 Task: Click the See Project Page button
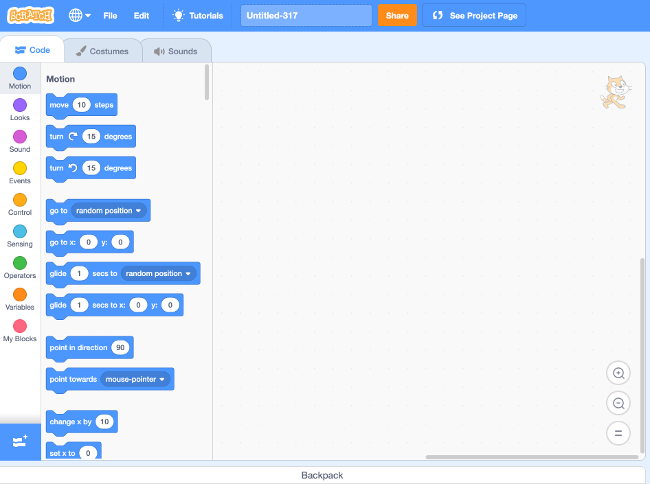(x=475, y=16)
